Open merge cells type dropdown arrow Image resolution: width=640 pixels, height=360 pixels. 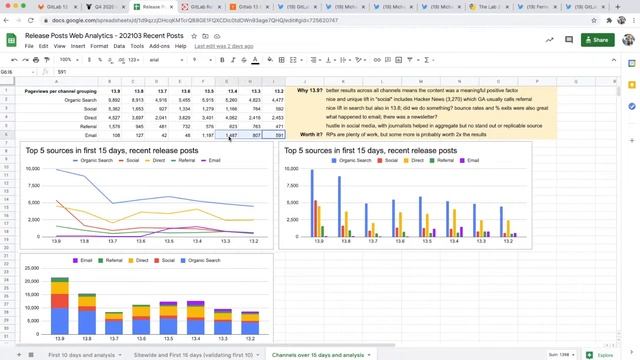[x=301, y=60]
